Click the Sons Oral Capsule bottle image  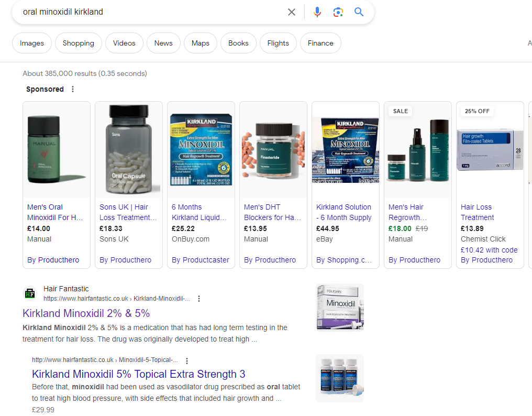pyautogui.click(x=129, y=150)
